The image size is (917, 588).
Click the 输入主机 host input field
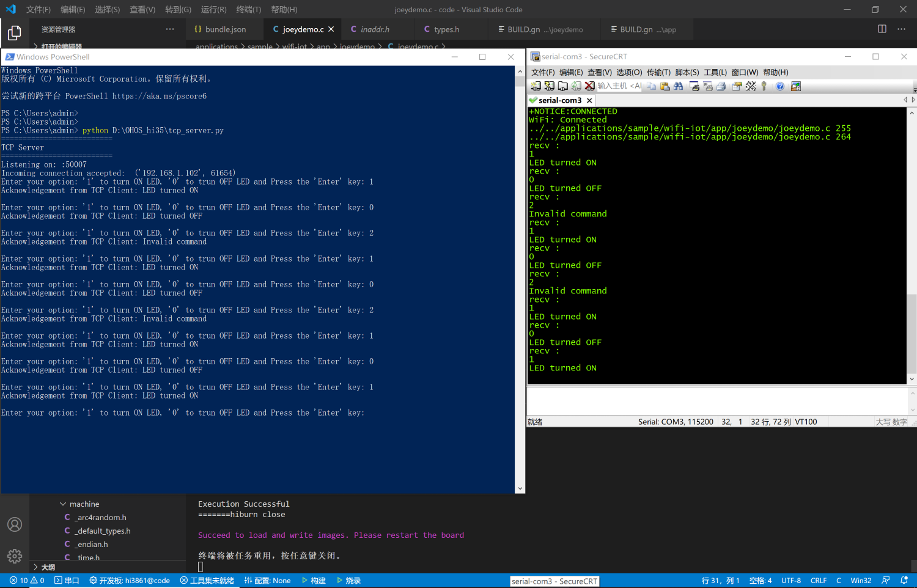click(x=619, y=86)
